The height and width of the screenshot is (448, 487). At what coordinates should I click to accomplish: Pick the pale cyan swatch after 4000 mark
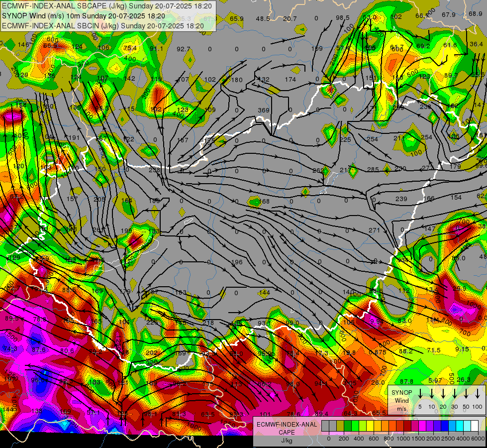467,426
